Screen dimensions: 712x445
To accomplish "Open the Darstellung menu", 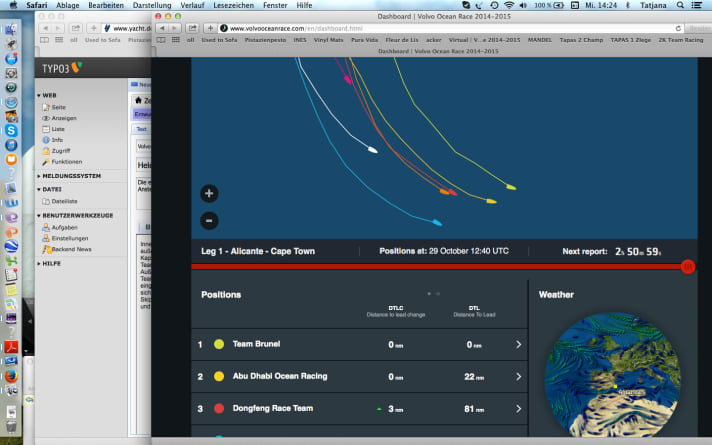I will 152,5.
